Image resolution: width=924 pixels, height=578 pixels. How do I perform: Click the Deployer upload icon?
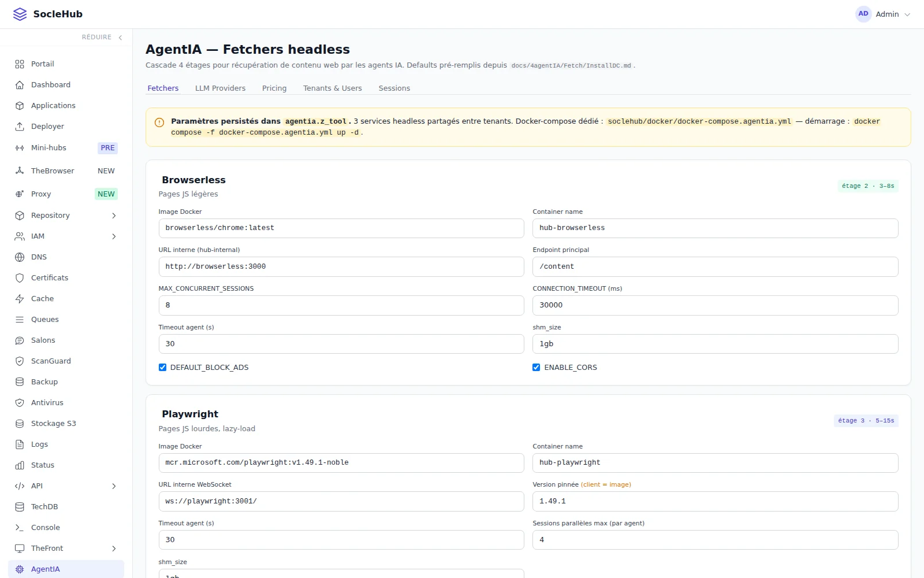[20, 127]
